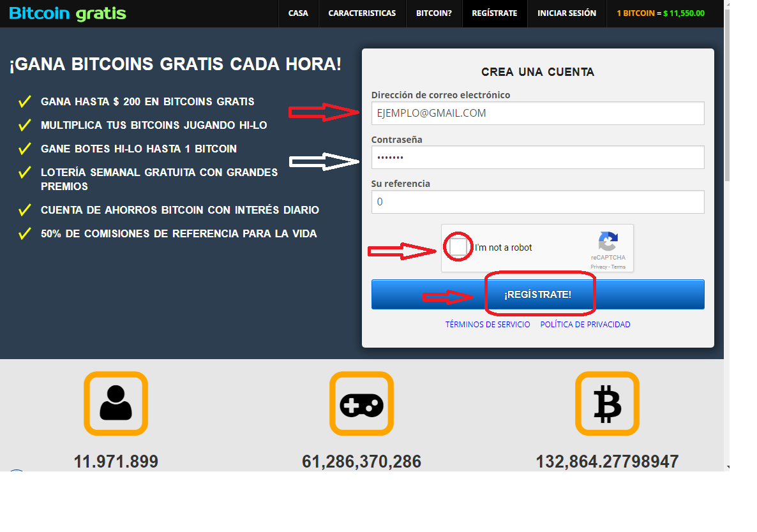Viewport: 757px width, 532px height.
Task: Click the checkmark beside GANA HASTA $ 200
Action: click(25, 101)
